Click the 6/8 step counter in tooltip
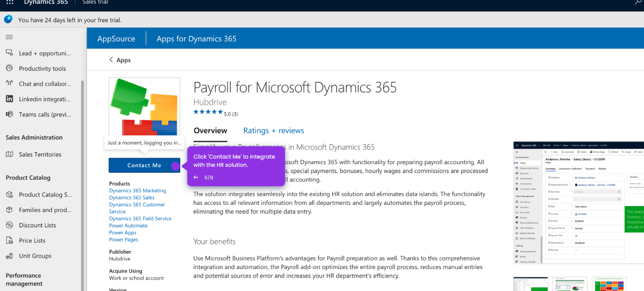 [209, 177]
